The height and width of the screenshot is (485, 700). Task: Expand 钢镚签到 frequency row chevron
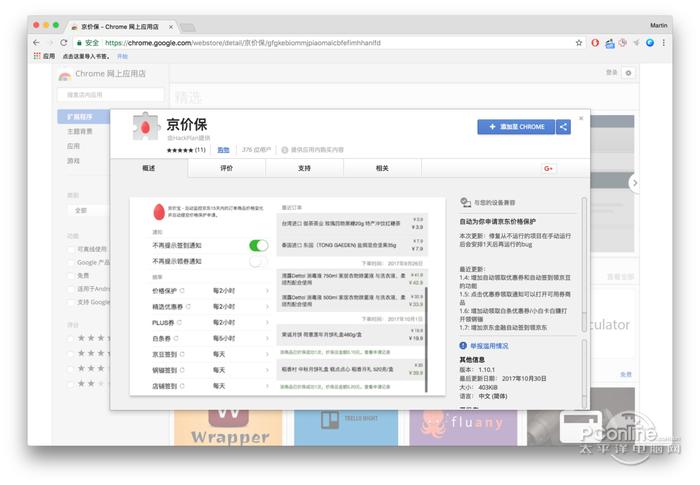coord(267,370)
